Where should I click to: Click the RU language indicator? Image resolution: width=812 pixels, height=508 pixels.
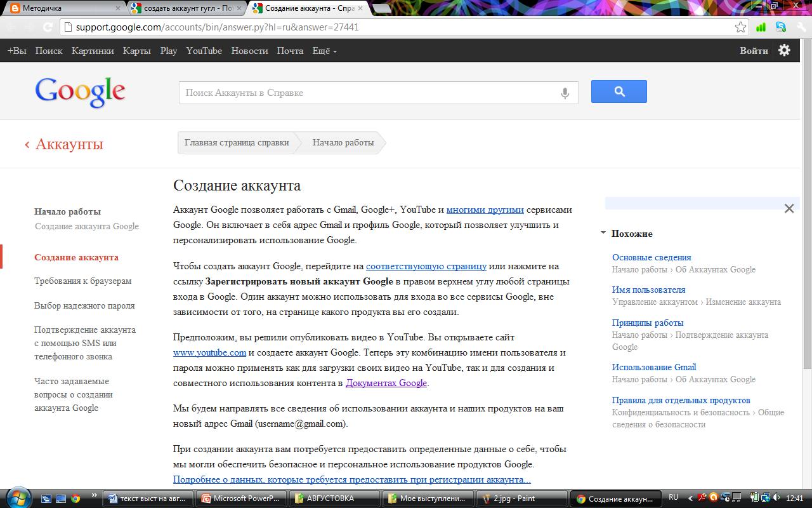[x=674, y=498]
